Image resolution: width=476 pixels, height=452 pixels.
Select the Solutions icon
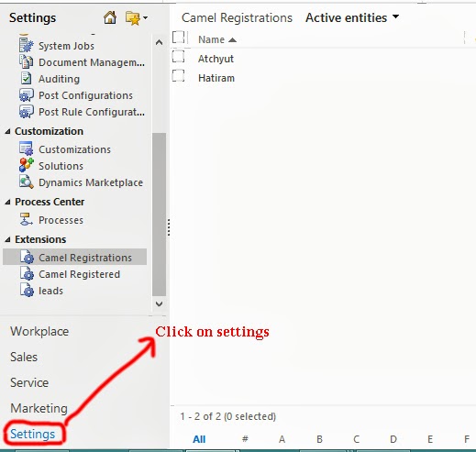point(27,165)
